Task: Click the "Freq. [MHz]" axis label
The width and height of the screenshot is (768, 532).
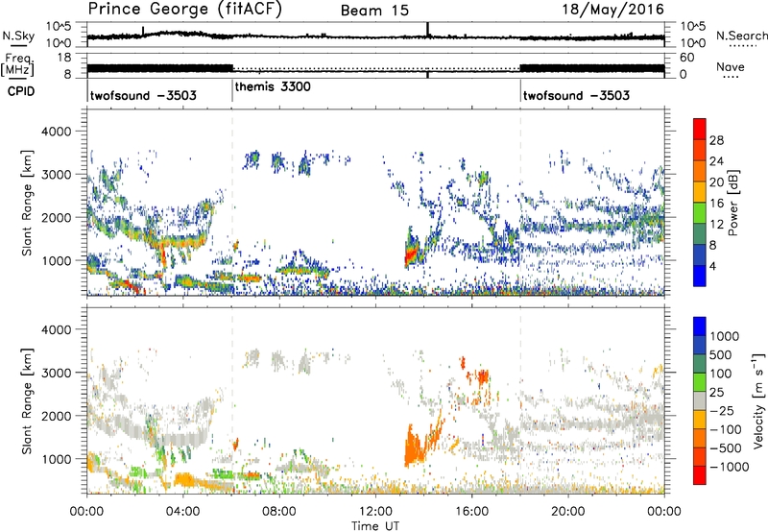Action: tap(18, 64)
